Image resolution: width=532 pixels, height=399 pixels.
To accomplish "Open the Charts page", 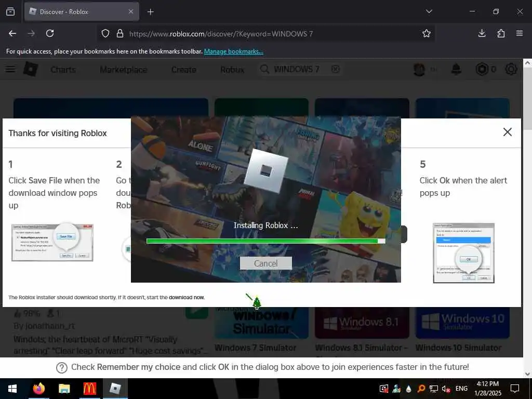I will pos(63,70).
